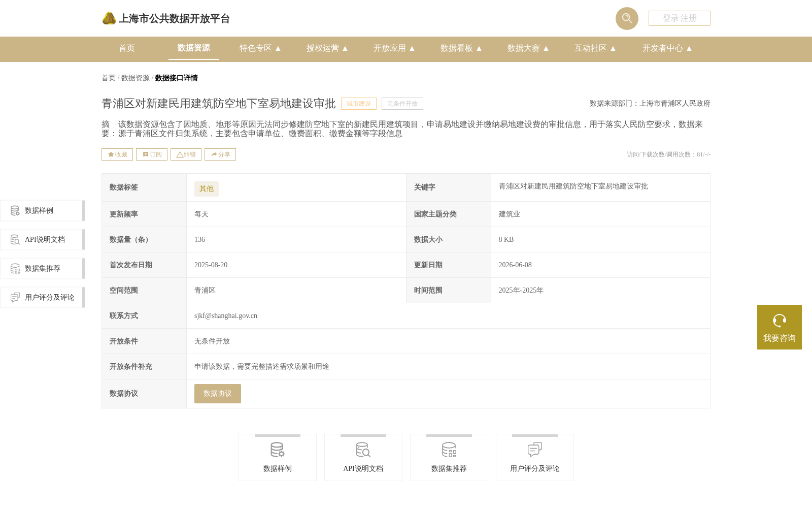812x508 pixels.
Task: Click the database icon on bottom 数据样例 card
Action: 278,450
